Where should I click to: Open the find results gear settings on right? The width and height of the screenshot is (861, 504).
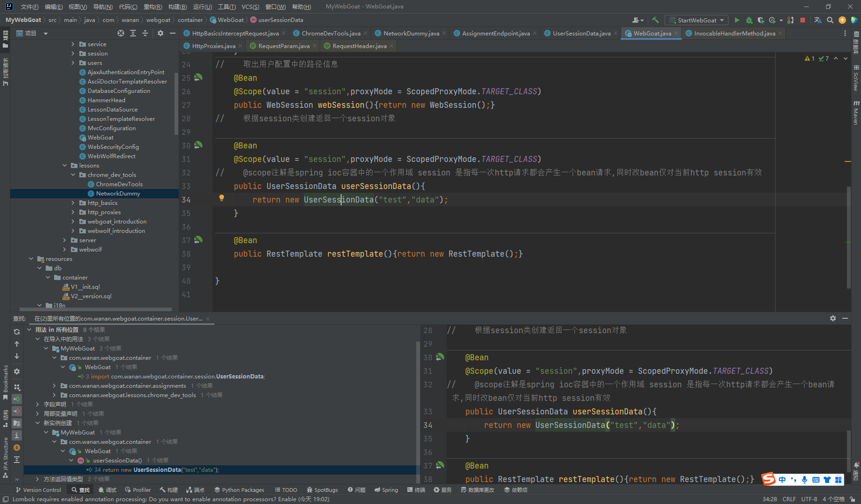(833, 318)
